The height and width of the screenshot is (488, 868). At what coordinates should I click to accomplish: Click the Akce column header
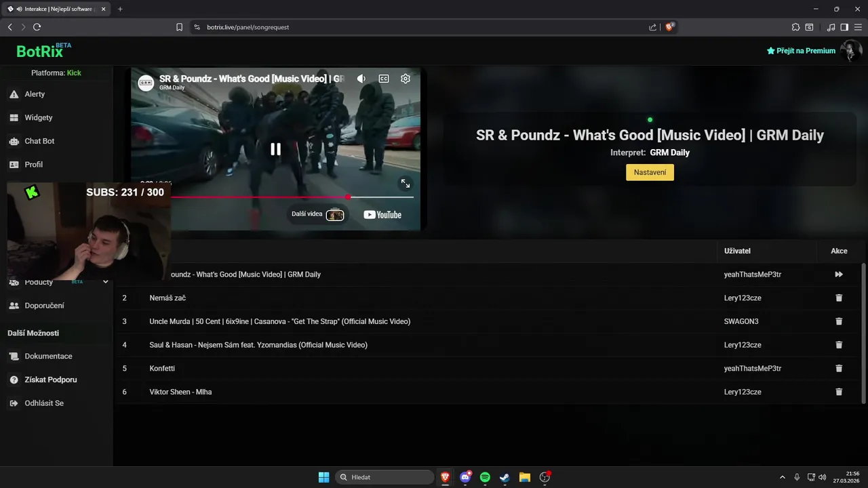tap(839, 251)
